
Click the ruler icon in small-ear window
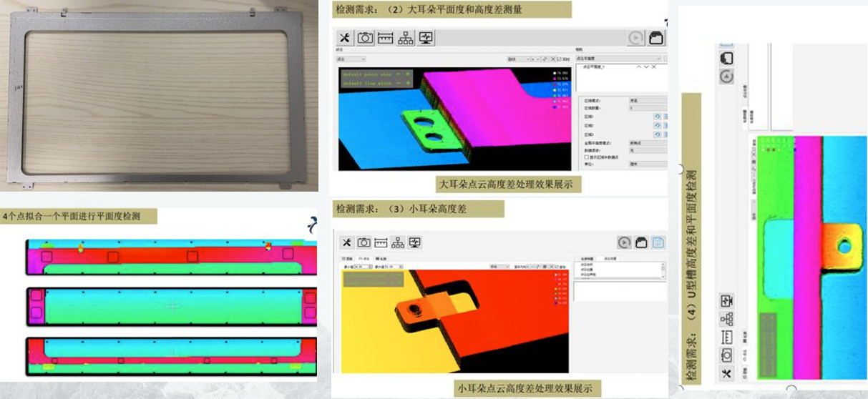click(x=381, y=242)
